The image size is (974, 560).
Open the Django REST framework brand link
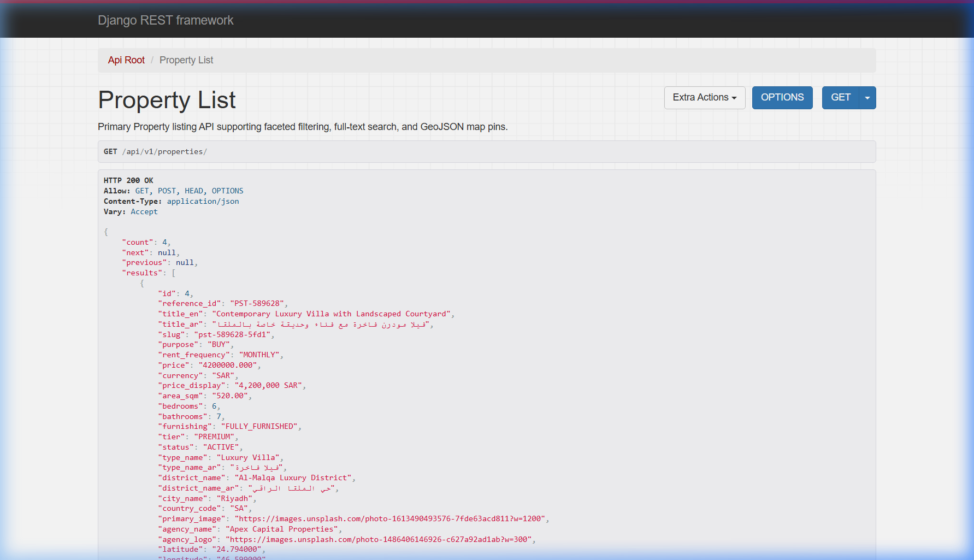click(x=166, y=20)
